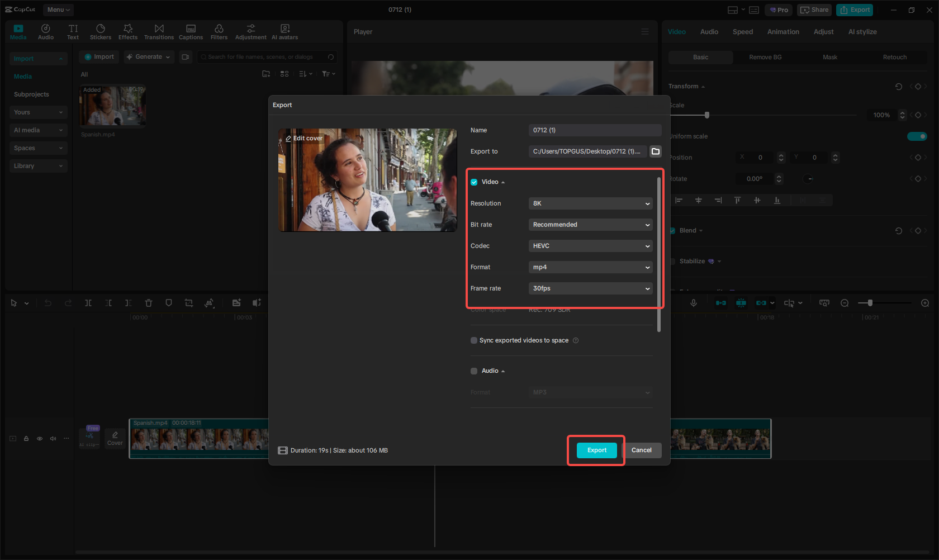The width and height of the screenshot is (939, 560).
Task: Select the Remove BG tab
Action: pos(765,57)
